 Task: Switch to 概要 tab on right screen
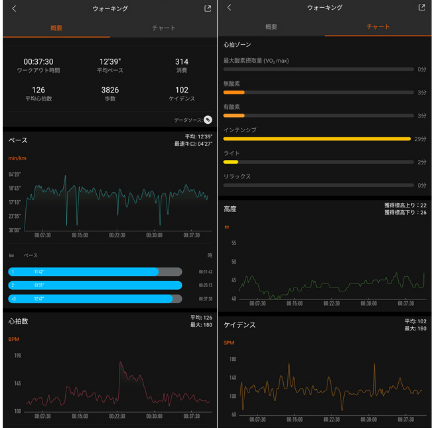[271, 27]
